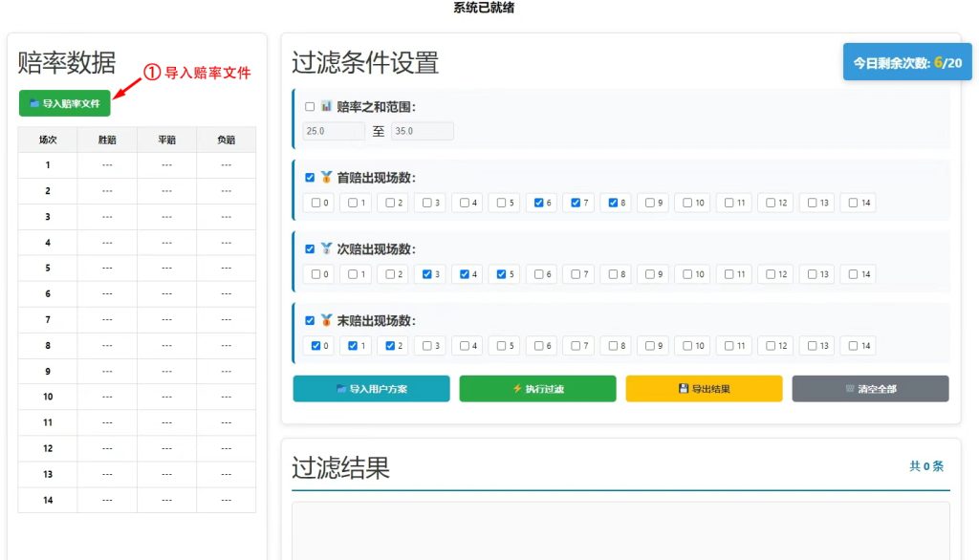This screenshot has height=560, width=979.
Task: Toggle the 次赔出现场数 filter checkbox
Action: [x=310, y=249]
